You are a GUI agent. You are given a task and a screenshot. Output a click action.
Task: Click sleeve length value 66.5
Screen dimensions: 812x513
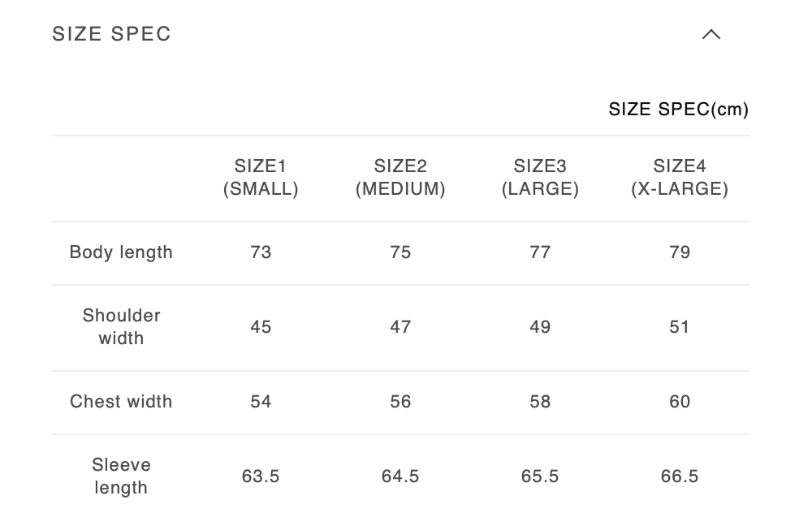click(x=680, y=476)
